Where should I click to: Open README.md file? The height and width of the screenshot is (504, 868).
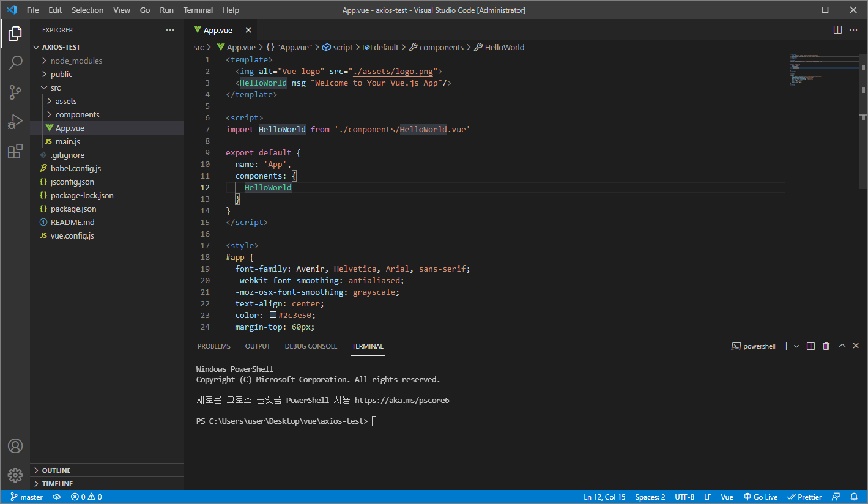pos(107,222)
